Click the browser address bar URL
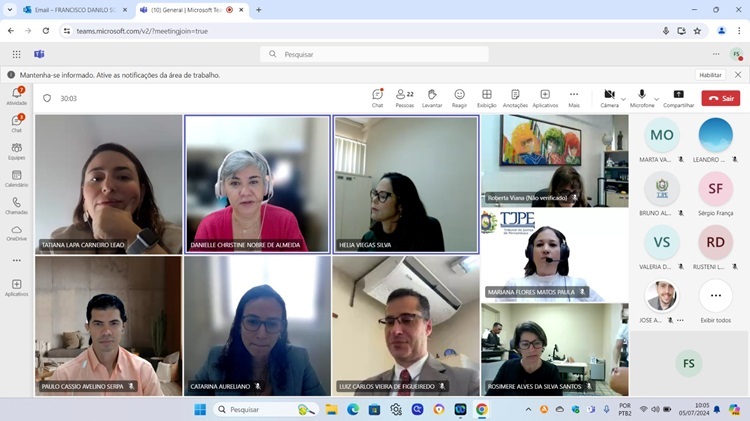750x421 pixels. pos(142,31)
